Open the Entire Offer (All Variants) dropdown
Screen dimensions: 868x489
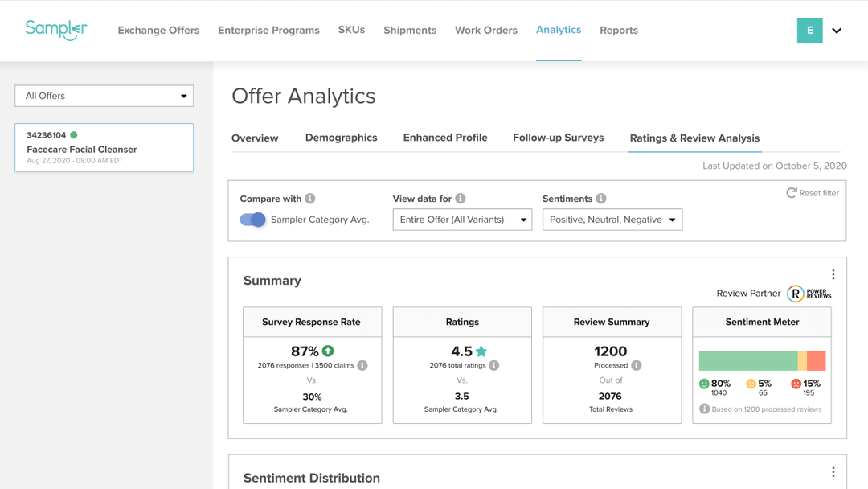[462, 219]
